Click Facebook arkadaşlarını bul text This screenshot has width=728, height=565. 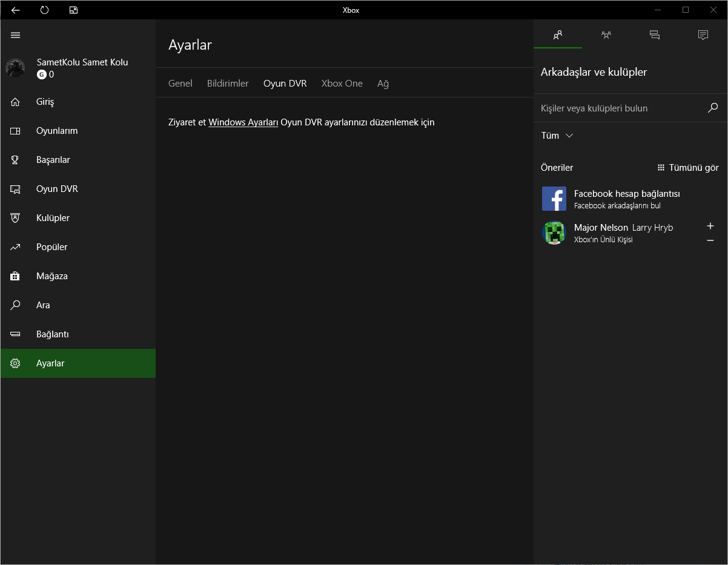[x=617, y=206]
